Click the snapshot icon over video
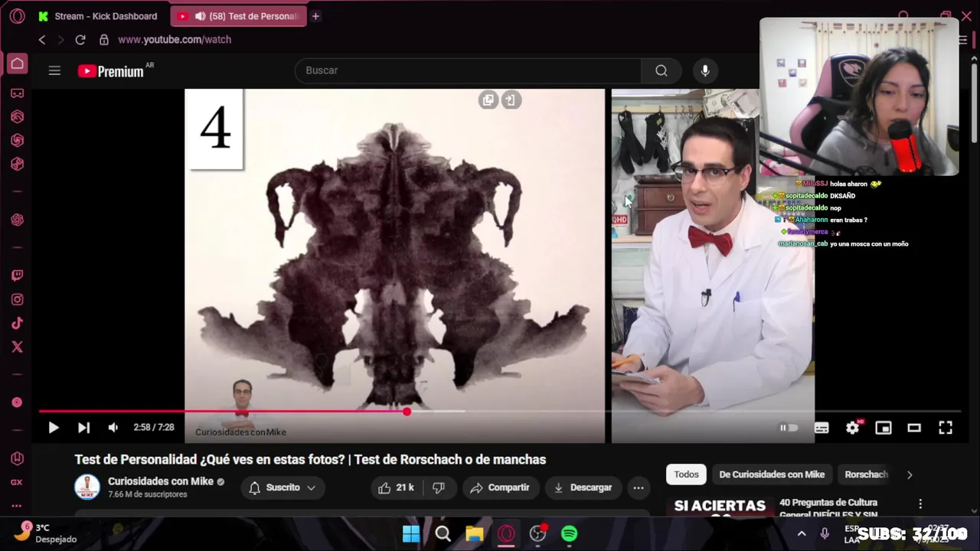This screenshot has width=980, height=551. [x=488, y=100]
